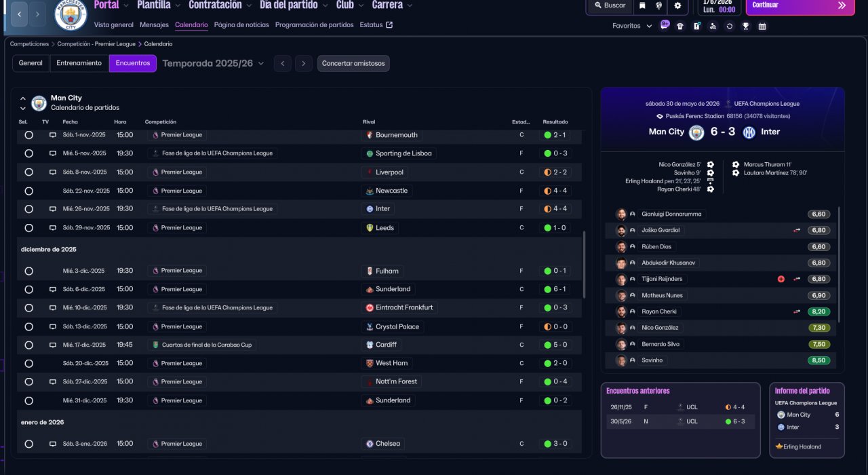This screenshot has width=868, height=475.
Task: Click the date and time display
Action: coord(721,6)
